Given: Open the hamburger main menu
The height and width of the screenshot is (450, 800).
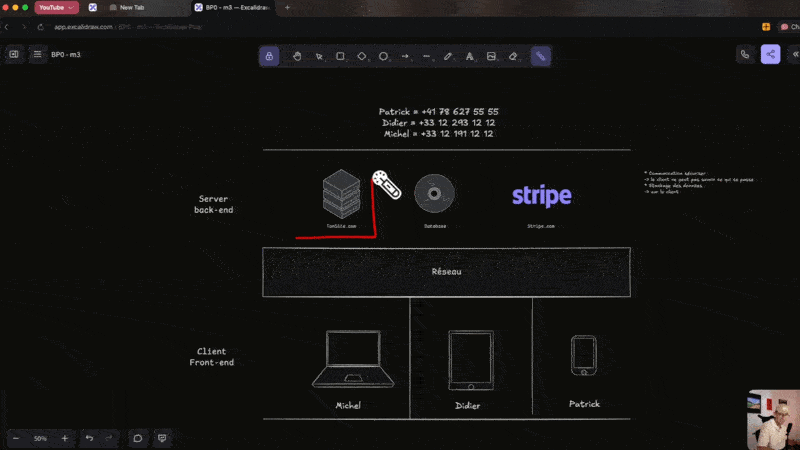Looking at the screenshot, I should tap(37, 54).
